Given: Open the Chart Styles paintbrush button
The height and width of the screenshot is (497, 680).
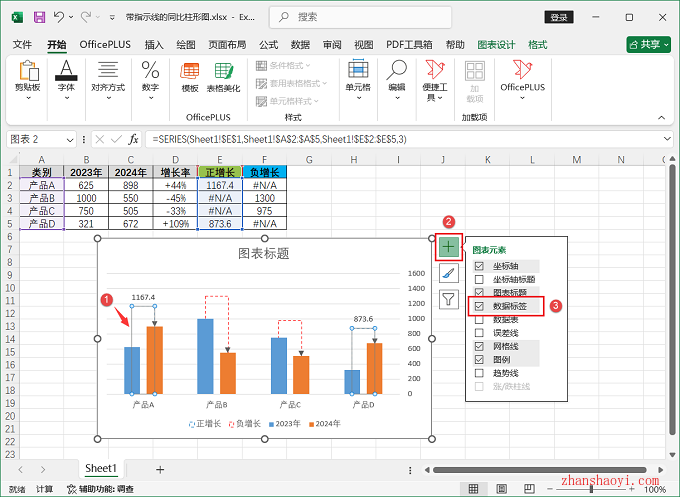Looking at the screenshot, I should coord(450,273).
